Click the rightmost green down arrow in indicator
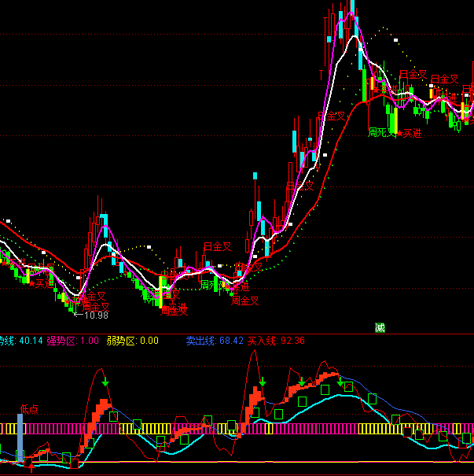 click(x=341, y=382)
